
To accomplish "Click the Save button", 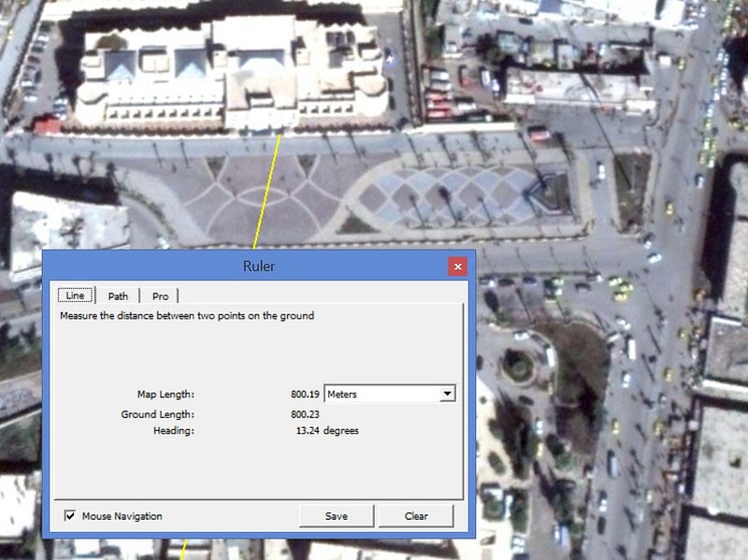I will [337, 516].
